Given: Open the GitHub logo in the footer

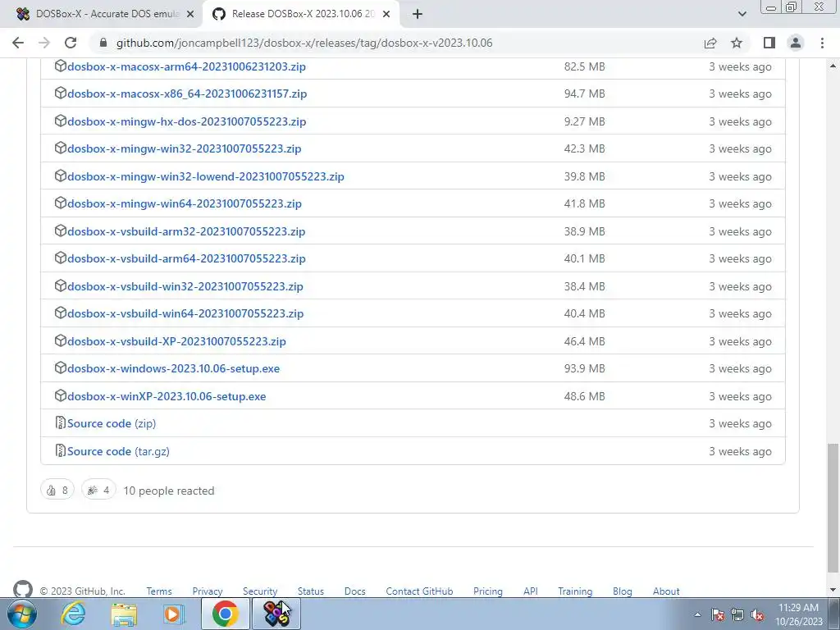Looking at the screenshot, I should 22,590.
